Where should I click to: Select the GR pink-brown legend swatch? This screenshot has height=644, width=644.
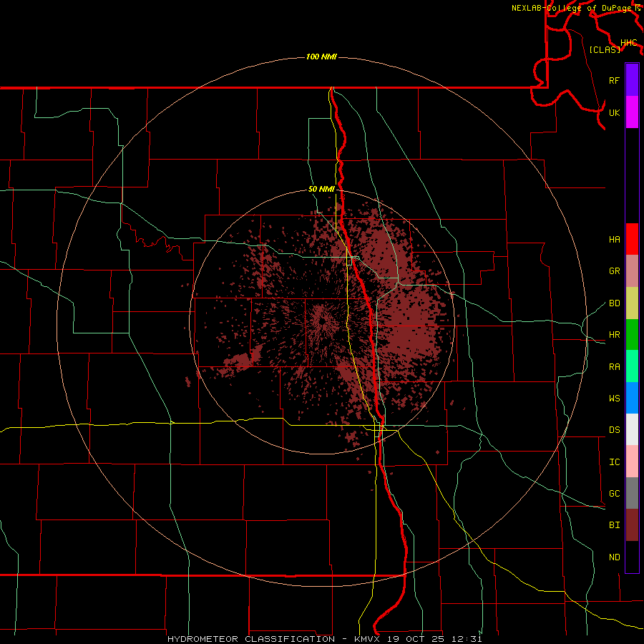[632, 270]
